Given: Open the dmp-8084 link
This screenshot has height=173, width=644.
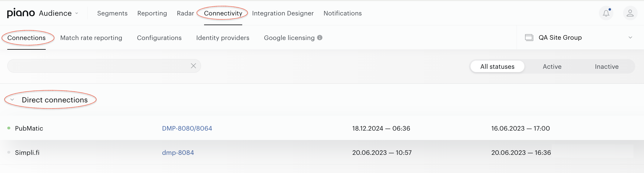Looking at the screenshot, I should [x=178, y=152].
